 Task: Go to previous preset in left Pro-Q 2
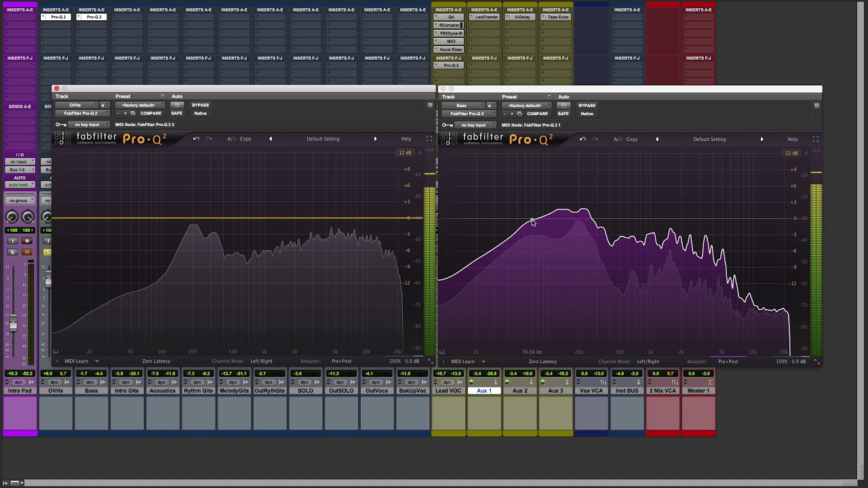coord(270,139)
